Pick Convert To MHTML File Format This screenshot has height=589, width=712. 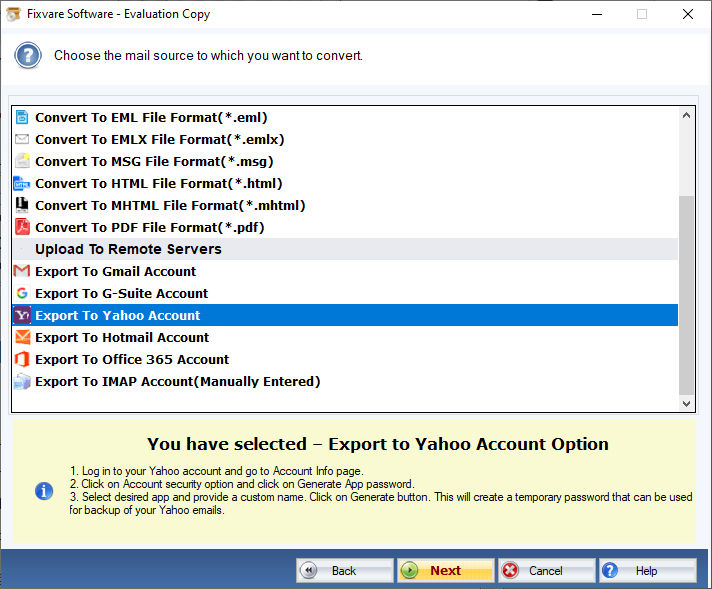pos(345,205)
